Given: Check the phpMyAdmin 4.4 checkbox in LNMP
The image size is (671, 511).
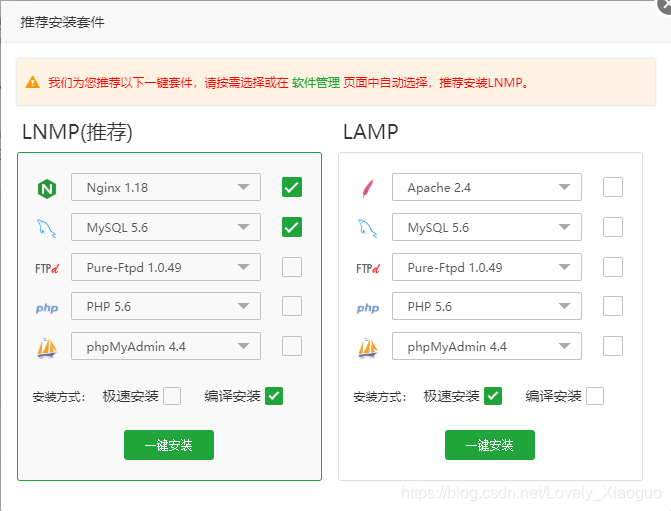Looking at the screenshot, I should point(292,346).
